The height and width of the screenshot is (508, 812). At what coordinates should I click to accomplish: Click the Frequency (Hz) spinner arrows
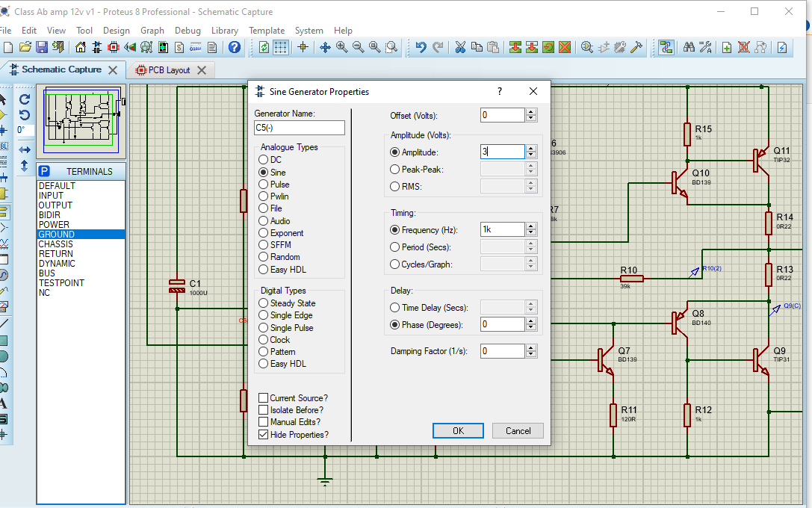tap(531, 229)
